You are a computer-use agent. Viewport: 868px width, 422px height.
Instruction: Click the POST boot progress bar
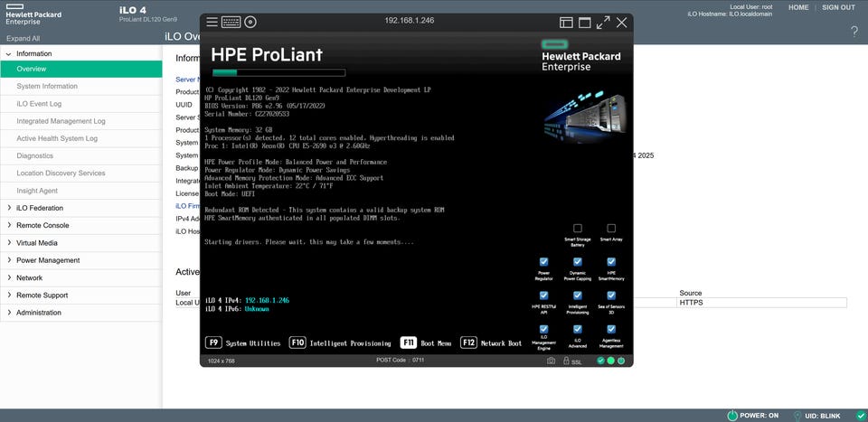pyautogui.click(x=279, y=72)
